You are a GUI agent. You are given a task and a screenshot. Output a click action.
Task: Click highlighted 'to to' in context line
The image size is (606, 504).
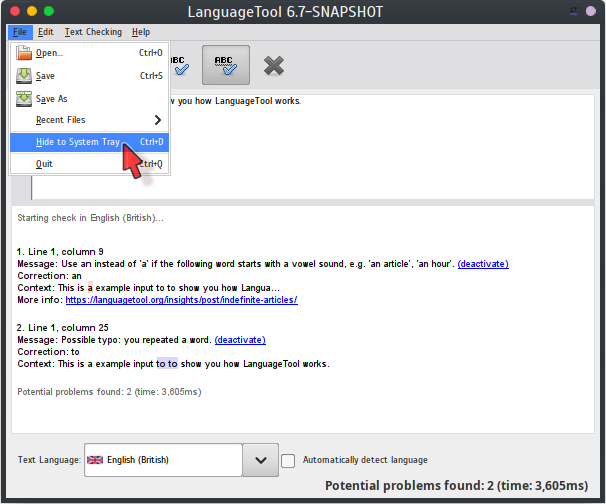167,364
